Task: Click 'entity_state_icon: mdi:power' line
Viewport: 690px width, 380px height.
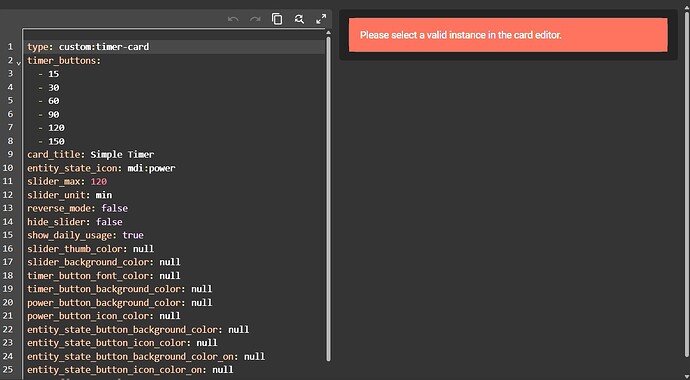Action: [x=101, y=168]
